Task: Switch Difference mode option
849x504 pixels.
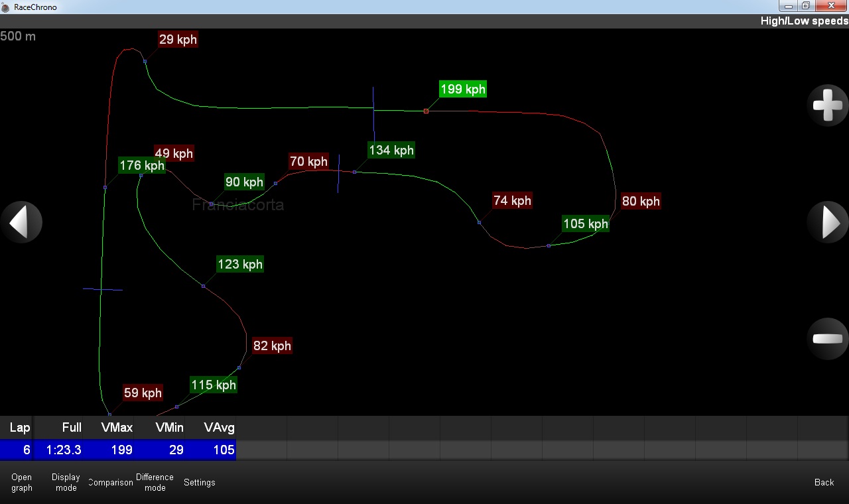Action: click(x=155, y=482)
